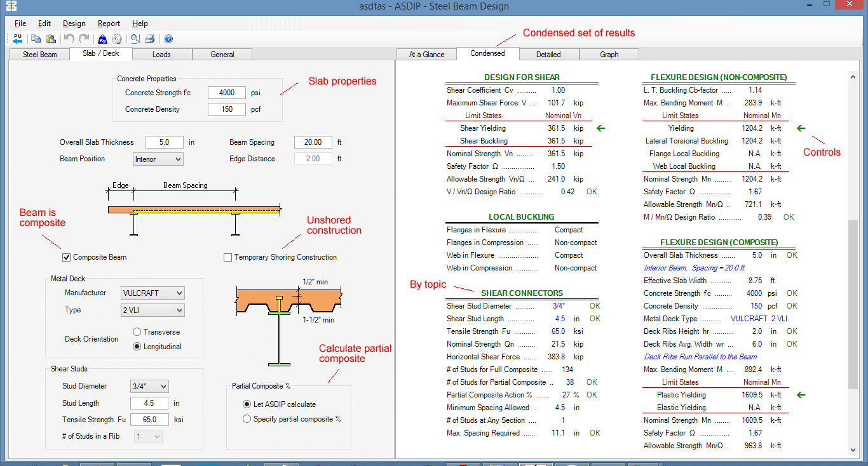This screenshot has height=466, width=868.
Task: Click the Print icon in toolbar
Action: coord(149,39)
